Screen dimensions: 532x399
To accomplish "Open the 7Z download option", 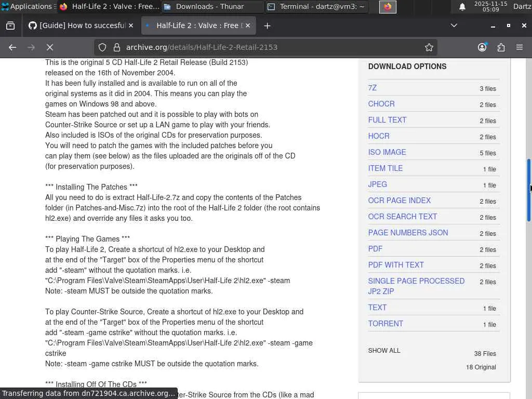I will 372,88.
